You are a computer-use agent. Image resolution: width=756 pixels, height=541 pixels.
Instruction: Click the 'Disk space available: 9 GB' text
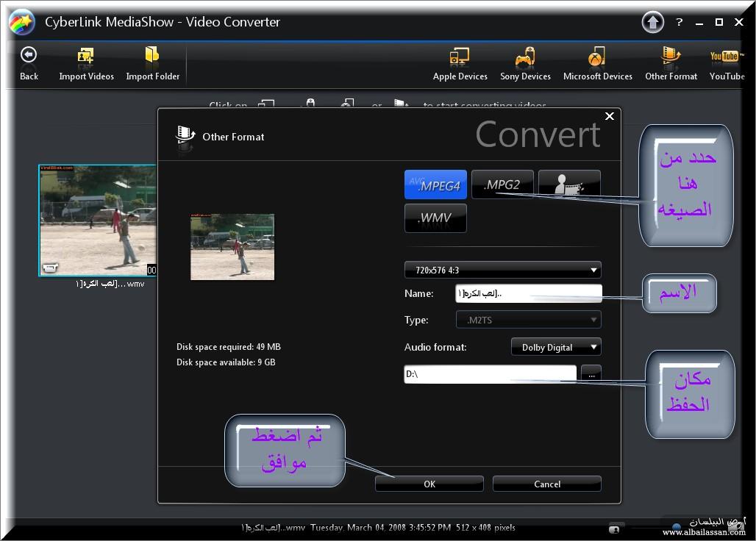[x=226, y=362]
